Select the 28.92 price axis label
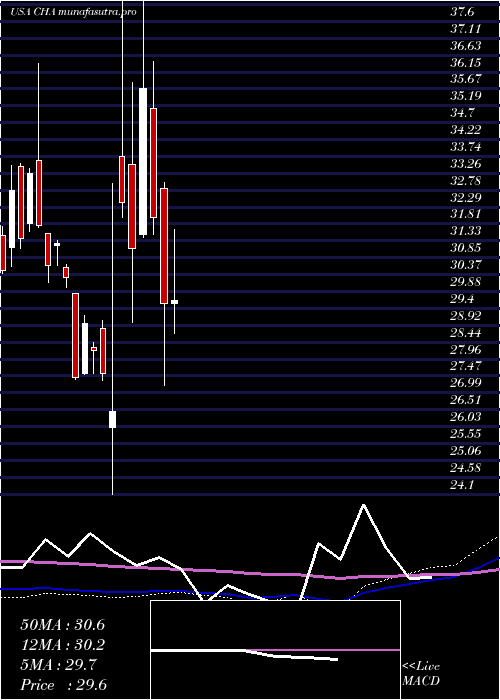Screen dimensions: 500x700 [466, 316]
